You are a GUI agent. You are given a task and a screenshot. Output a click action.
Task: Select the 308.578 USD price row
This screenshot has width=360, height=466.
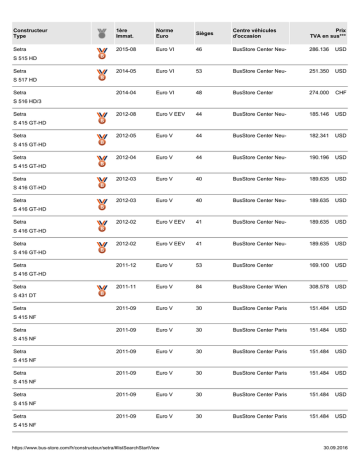coord(180,291)
